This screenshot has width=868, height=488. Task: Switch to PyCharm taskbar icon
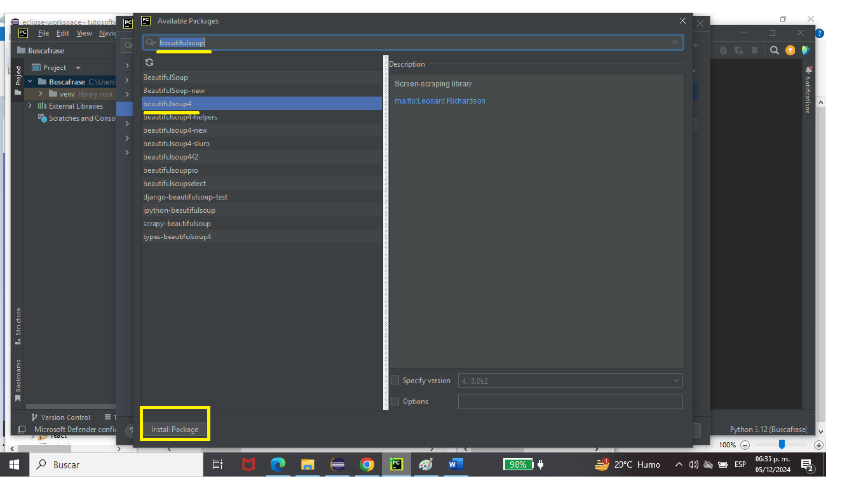pos(397,464)
